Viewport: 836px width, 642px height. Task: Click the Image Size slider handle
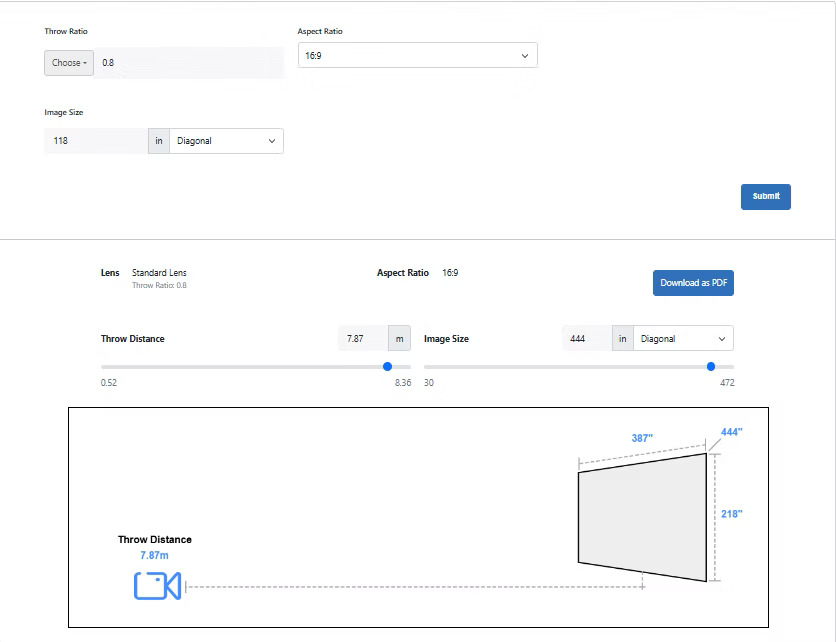711,367
